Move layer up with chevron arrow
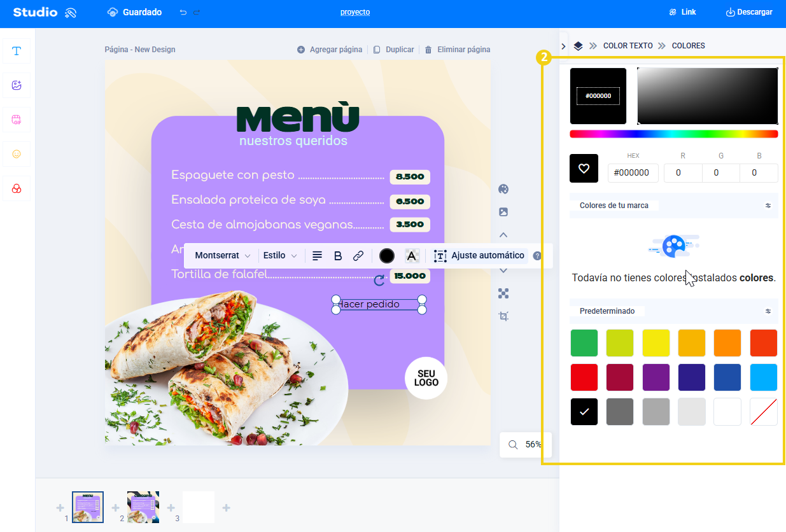Image resolution: width=786 pixels, height=532 pixels. click(503, 235)
